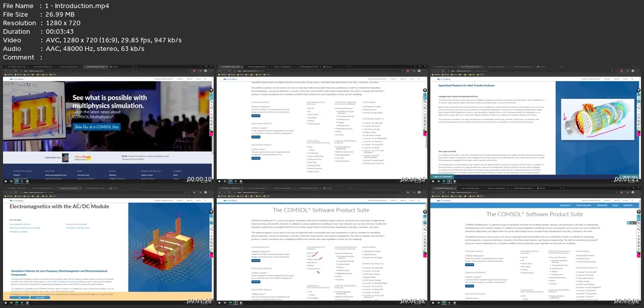This screenshot has width=644, height=308.
Task: Click the 'Comment' label
Action: click(19, 57)
